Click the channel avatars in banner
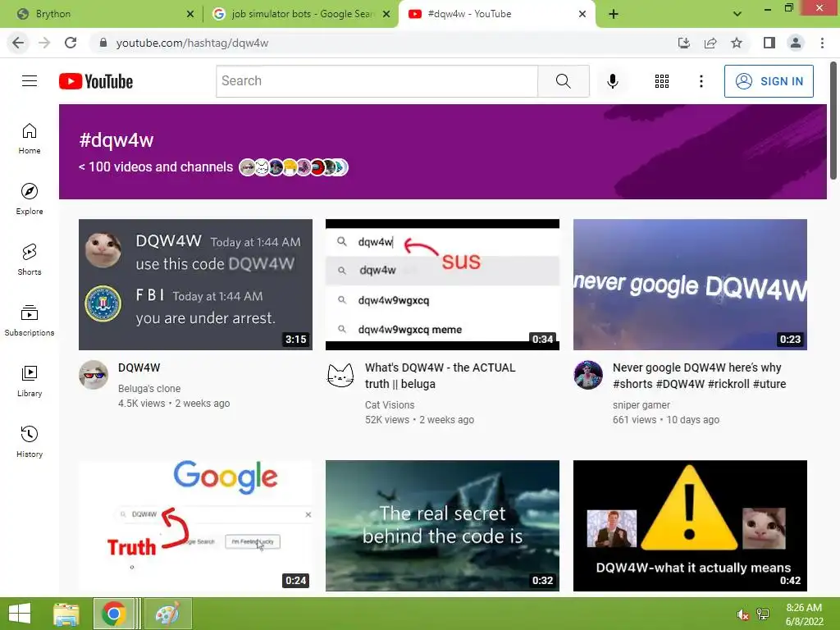 (x=294, y=167)
